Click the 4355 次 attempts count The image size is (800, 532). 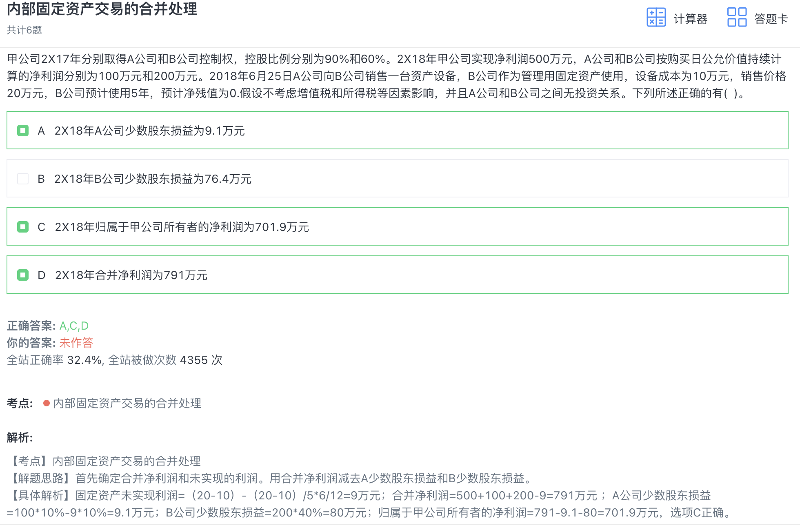201,360
